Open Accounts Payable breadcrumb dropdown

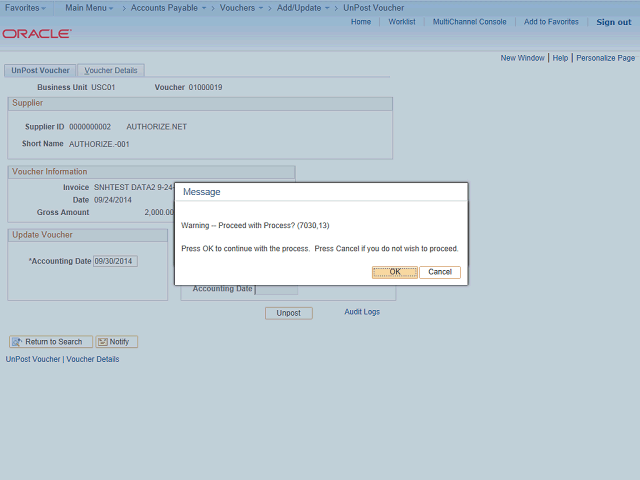click(x=168, y=8)
